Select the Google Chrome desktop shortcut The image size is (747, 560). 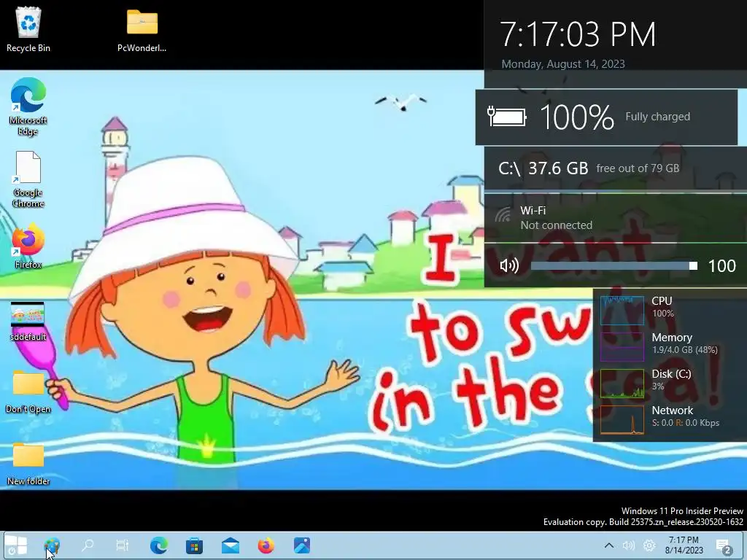tap(28, 180)
